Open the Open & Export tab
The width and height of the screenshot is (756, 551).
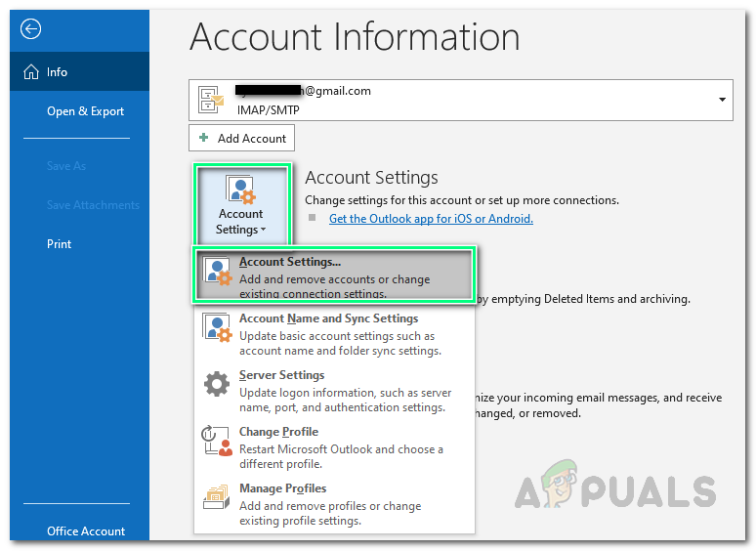pos(85,111)
